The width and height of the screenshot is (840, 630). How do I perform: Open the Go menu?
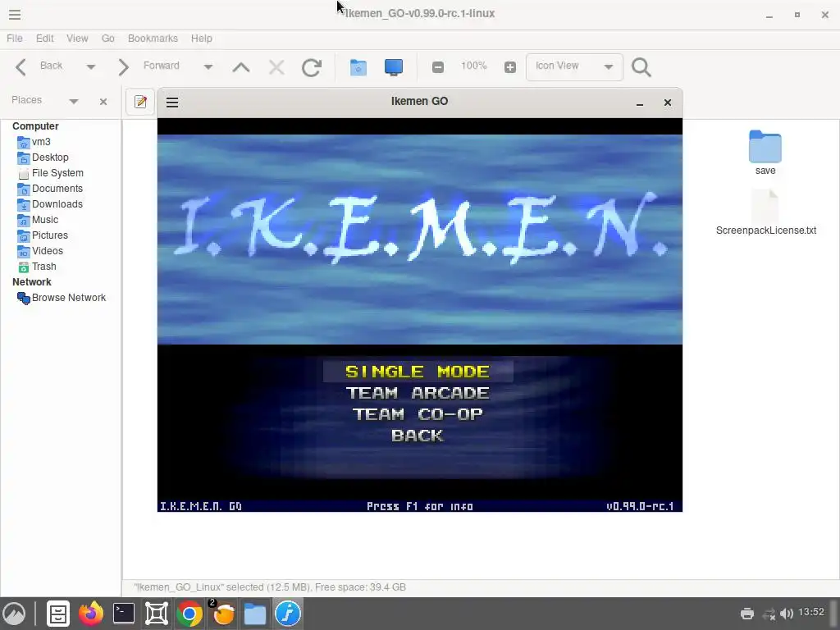[107, 39]
